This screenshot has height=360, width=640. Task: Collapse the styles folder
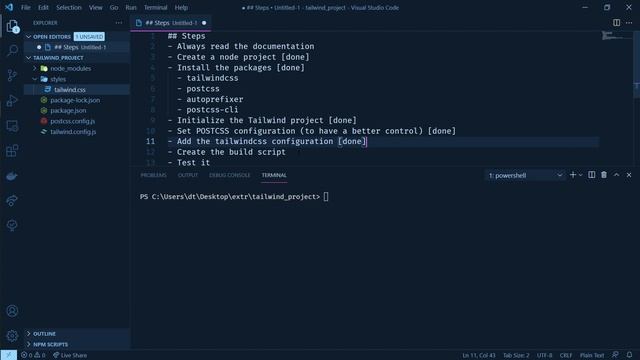pyautogui.click(x=35, y=79)
